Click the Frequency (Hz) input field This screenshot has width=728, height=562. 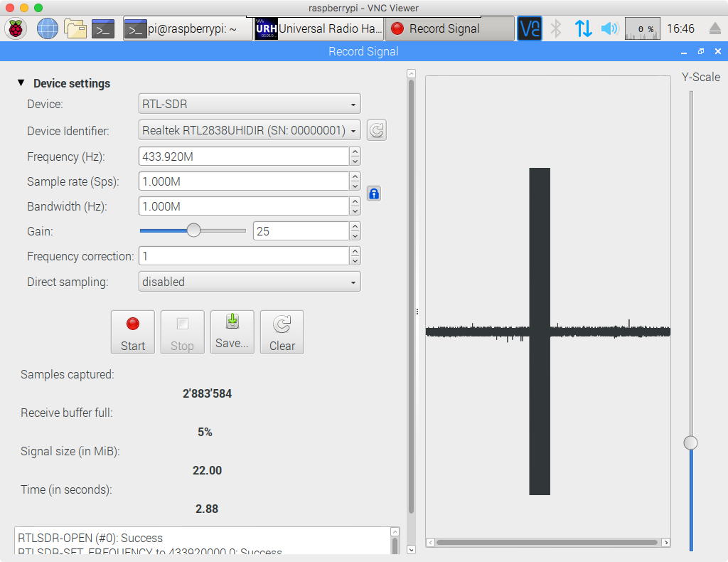coord(244,157)
